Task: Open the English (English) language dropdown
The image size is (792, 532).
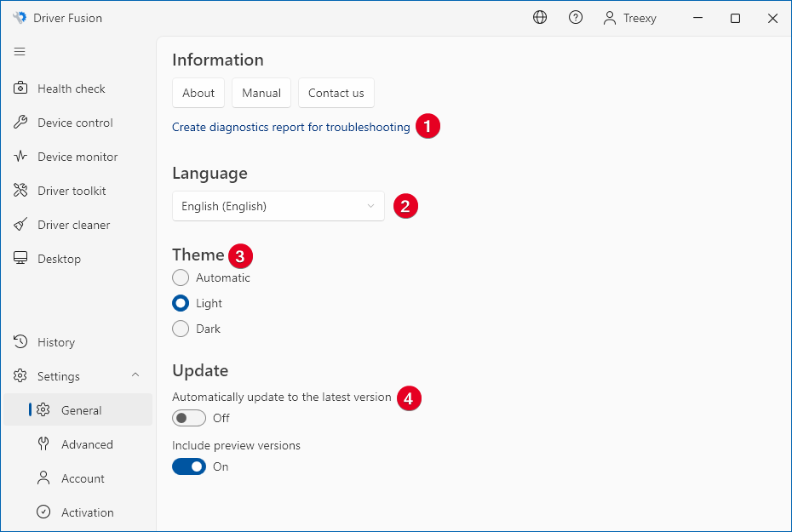Action: pyautogui.click(x=278, y=206)
